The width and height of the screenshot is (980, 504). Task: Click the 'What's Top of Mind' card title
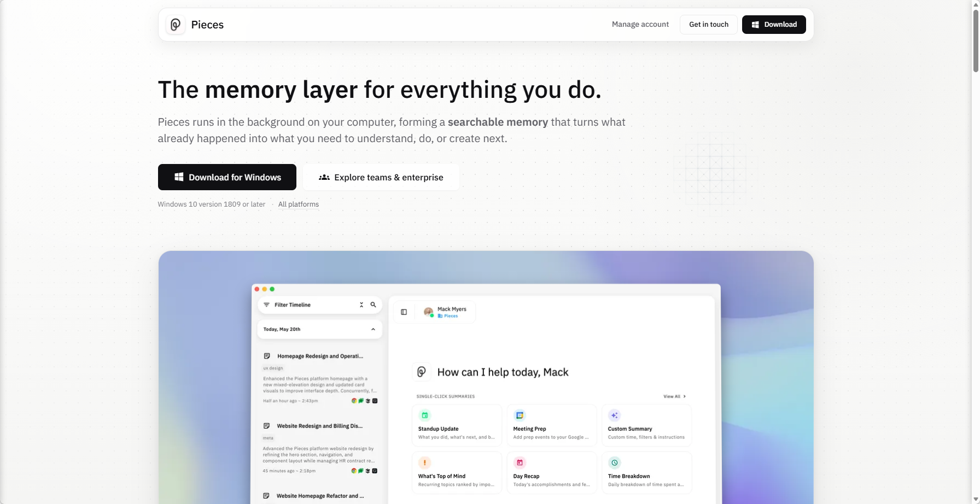click(442, 477)
